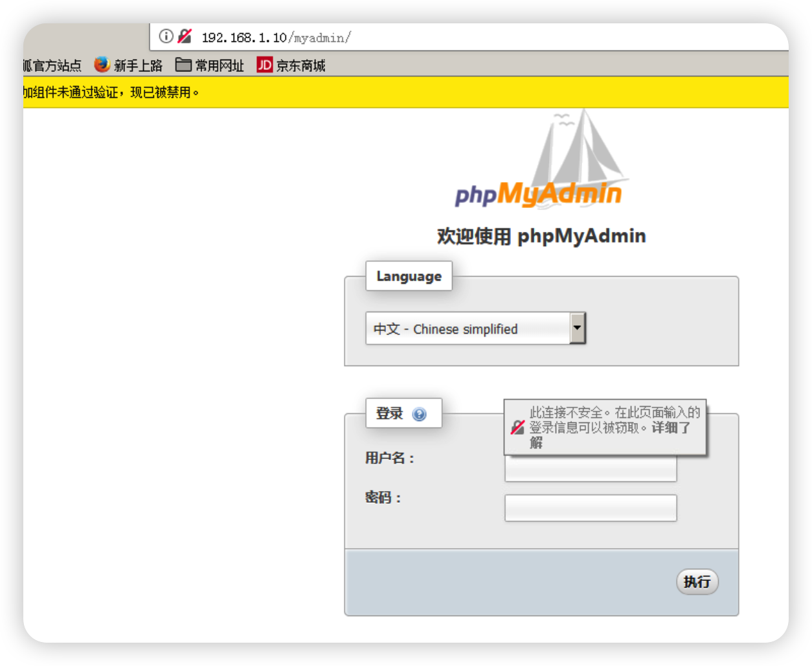Screen dimensions: 812x666
Task: Open the 常用网址 bookmarks folder
Action: pos(210,65)
